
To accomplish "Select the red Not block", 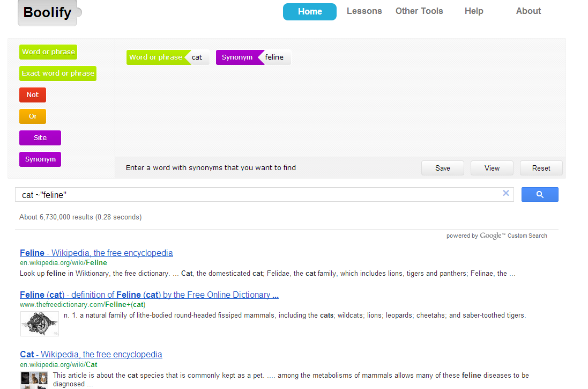I will [33, 94].
